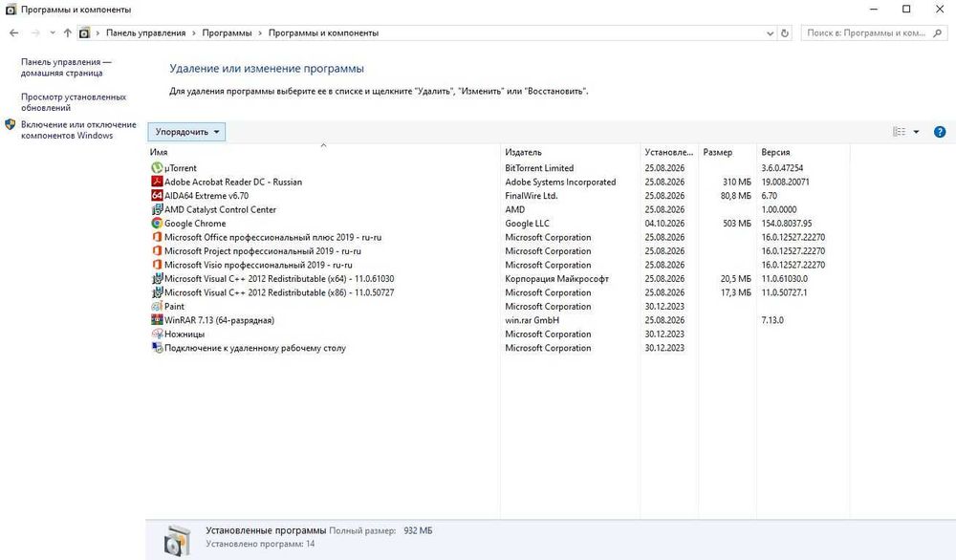Select the Visual C++ 2012 x64 icon

(157, 278)
